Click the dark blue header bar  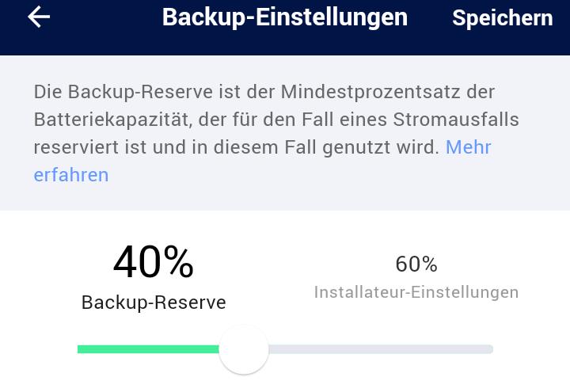[x=285, y=28]
